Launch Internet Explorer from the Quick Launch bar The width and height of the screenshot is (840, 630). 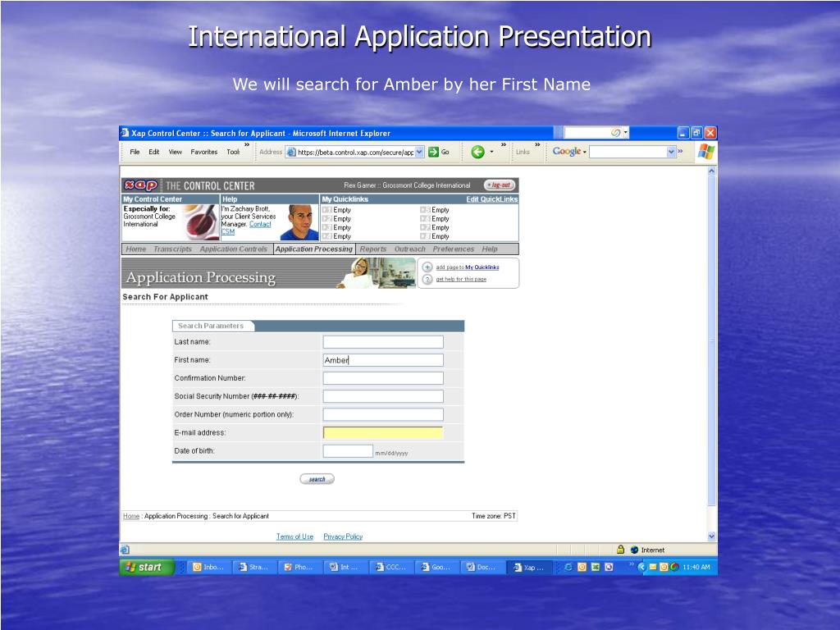coord(568,567)
